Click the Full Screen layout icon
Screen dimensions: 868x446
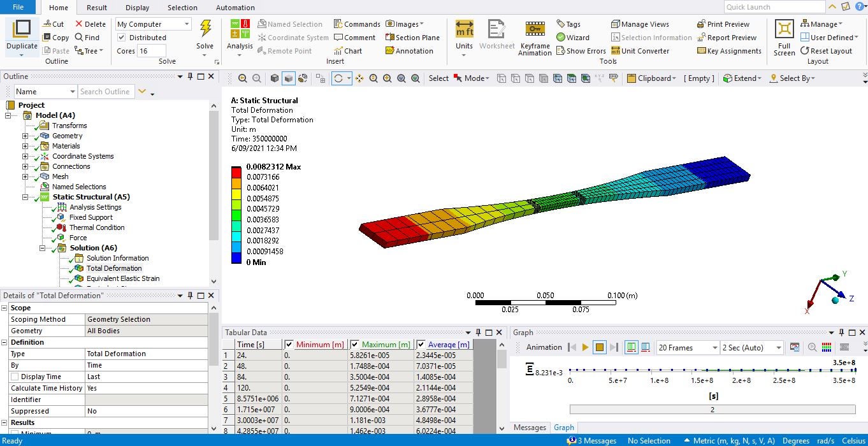784,29
